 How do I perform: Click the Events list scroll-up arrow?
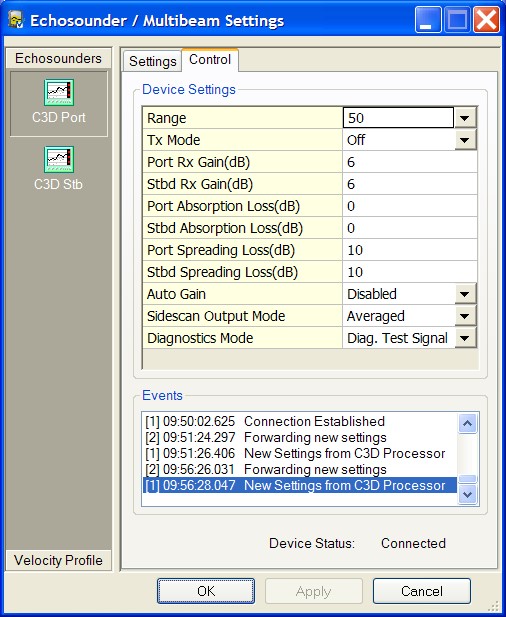pos(467,423)
